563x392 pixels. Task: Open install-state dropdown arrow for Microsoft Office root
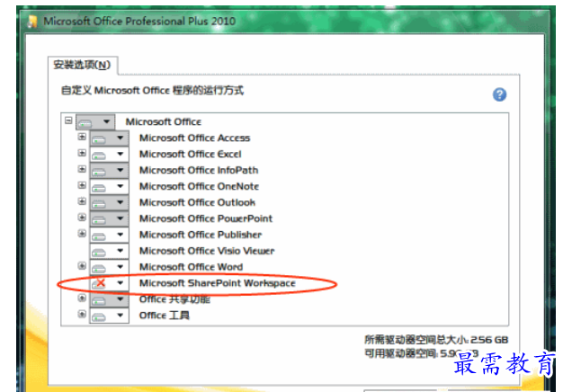coord(106,122)
